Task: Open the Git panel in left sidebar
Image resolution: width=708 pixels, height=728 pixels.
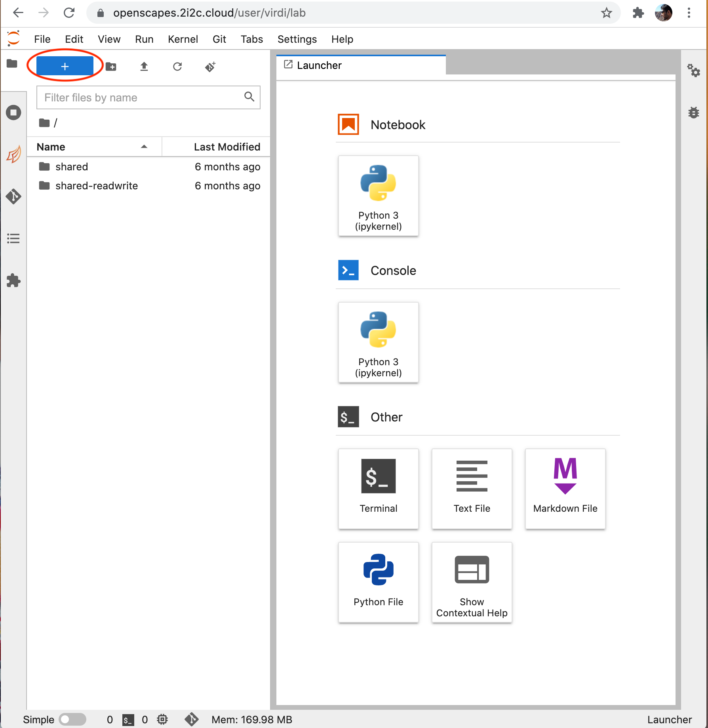Action: [x=13, y=196]
